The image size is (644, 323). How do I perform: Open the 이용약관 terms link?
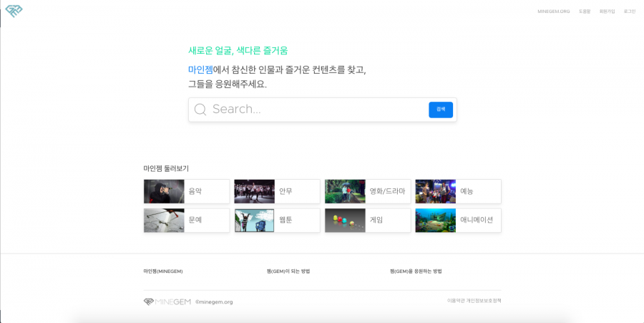[x=456, y=301]
